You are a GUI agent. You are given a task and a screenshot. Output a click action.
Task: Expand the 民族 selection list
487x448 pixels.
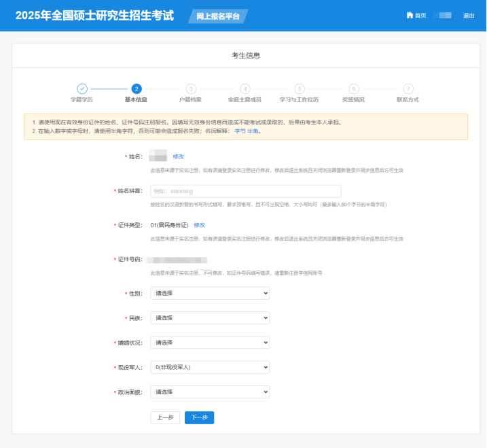click(210, 317)
